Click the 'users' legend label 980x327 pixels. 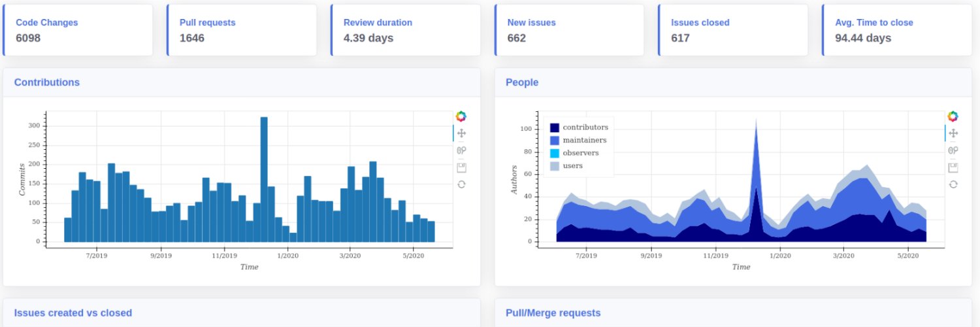tap(573, 165)
